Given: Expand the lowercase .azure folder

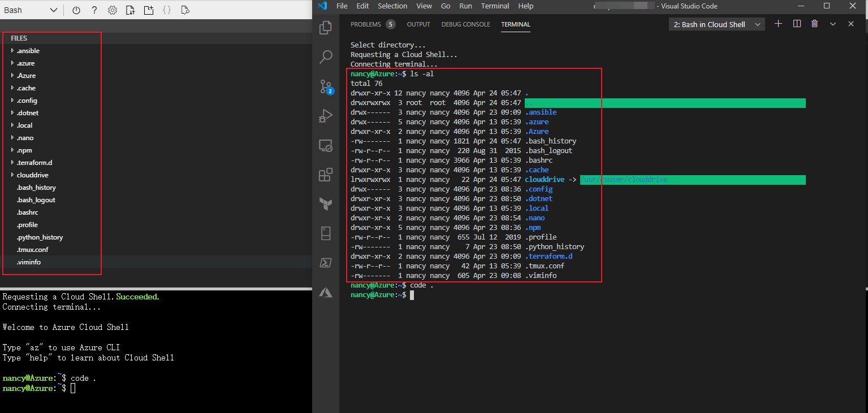Looking at the screenshot, I should 25,63.
